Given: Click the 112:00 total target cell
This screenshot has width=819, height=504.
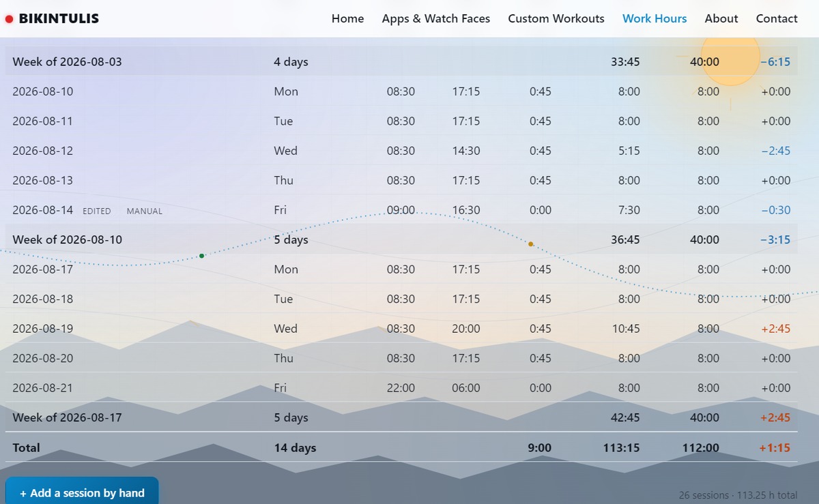Looking at the screenshot, I should pyautogui.click(x=700, y=447).
